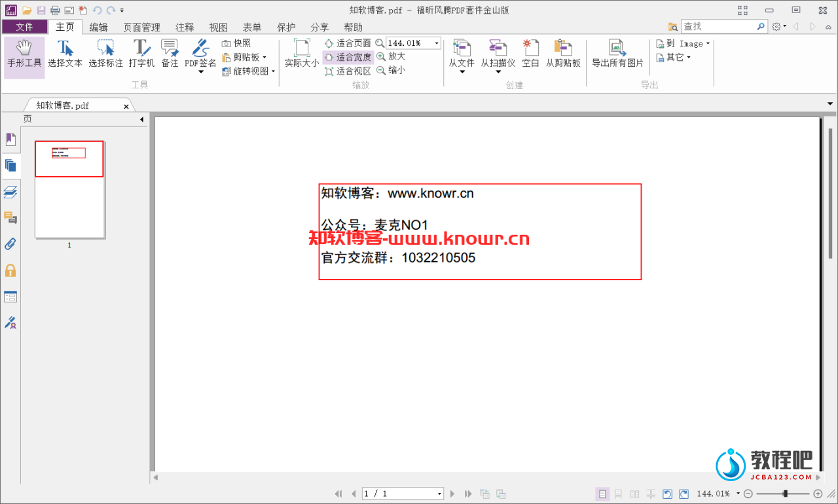Take a Snapshot with 快照
The width and height of the screenshot is (838, 504).
[236, 43]
